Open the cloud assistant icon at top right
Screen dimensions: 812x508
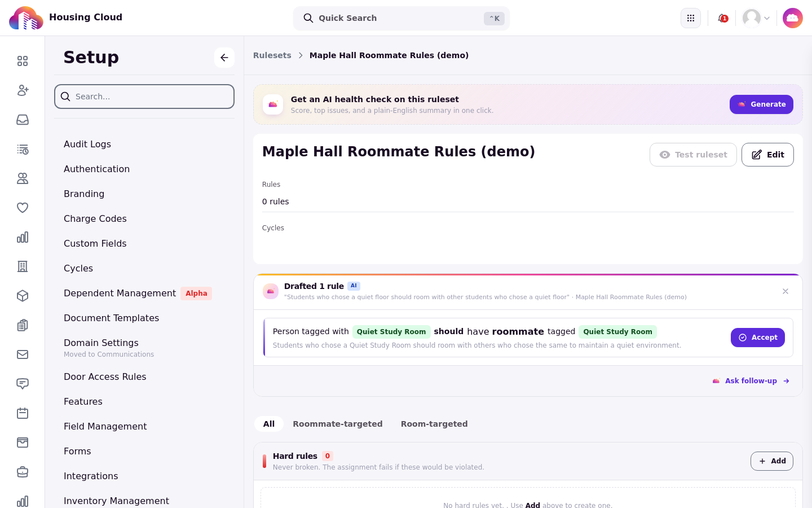(x=793, y=18)
